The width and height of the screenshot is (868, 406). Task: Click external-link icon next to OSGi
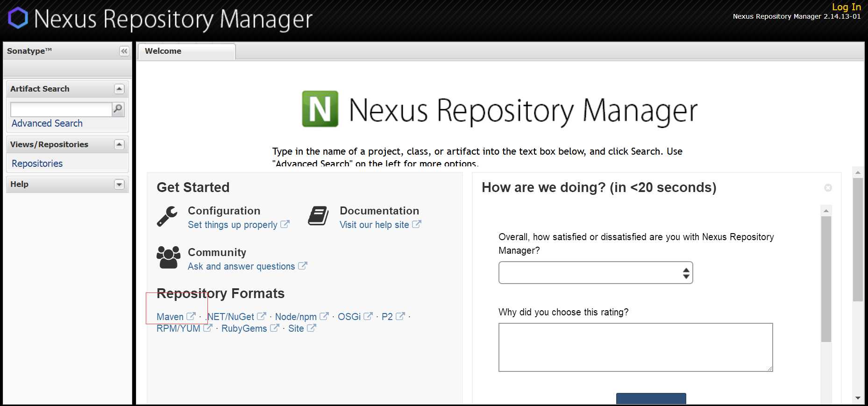coord(368,316)
